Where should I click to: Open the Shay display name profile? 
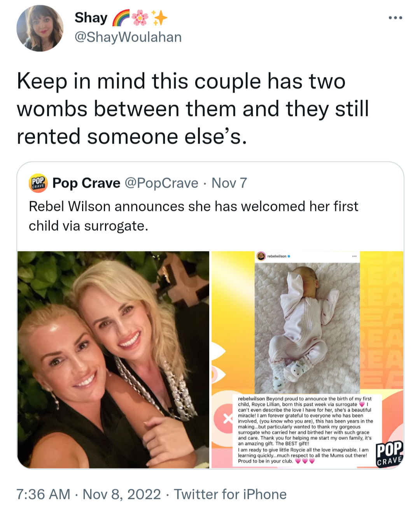(x=91, y=18)
